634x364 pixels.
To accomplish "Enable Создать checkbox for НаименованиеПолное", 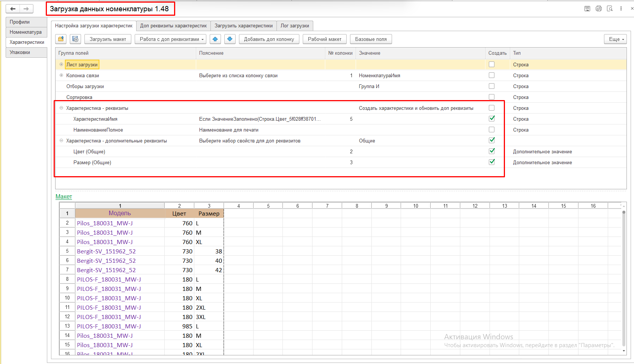I will [491, 130].
